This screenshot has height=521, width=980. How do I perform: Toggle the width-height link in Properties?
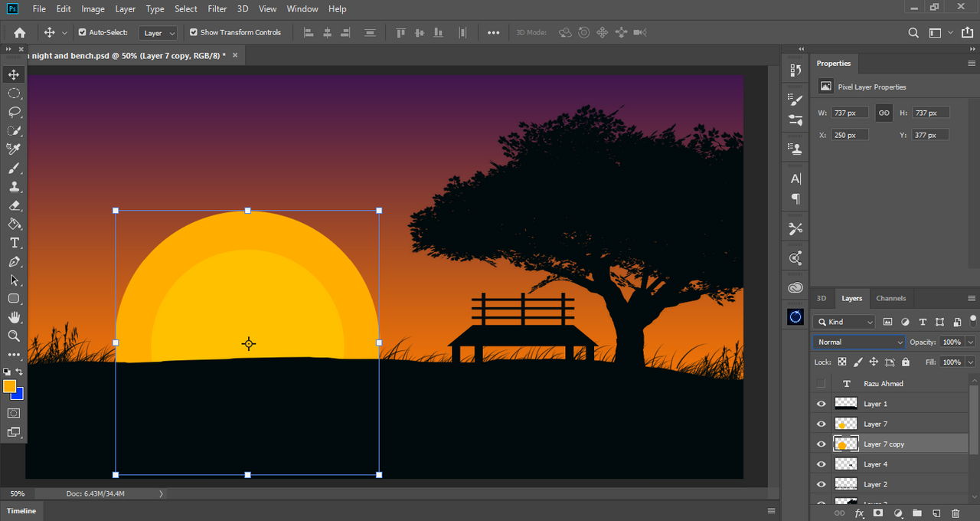pyautogui.click(x=884, y=113)
